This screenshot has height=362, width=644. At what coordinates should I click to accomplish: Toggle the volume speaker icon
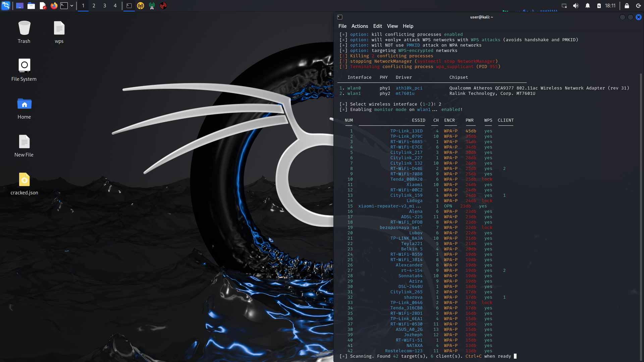576,6
